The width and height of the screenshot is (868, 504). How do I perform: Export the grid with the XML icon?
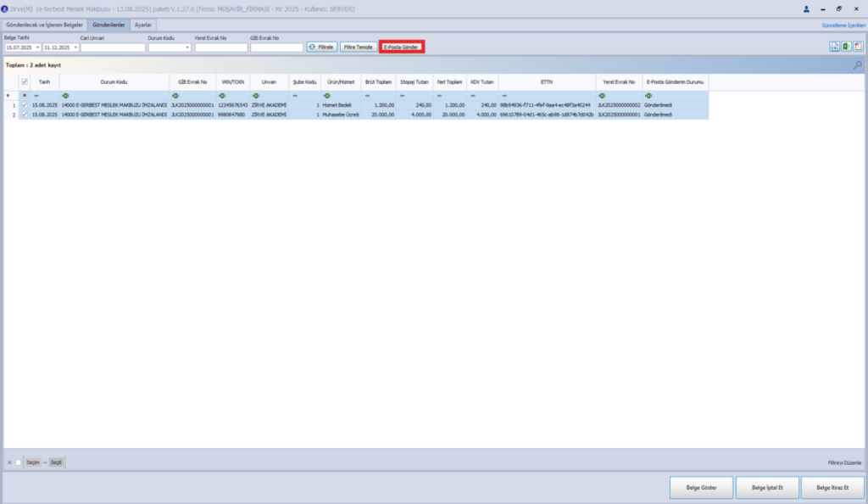pos(834,47)
